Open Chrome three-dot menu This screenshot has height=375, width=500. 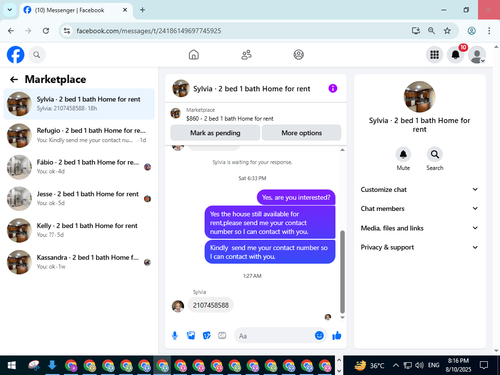[x=489, y=31]
